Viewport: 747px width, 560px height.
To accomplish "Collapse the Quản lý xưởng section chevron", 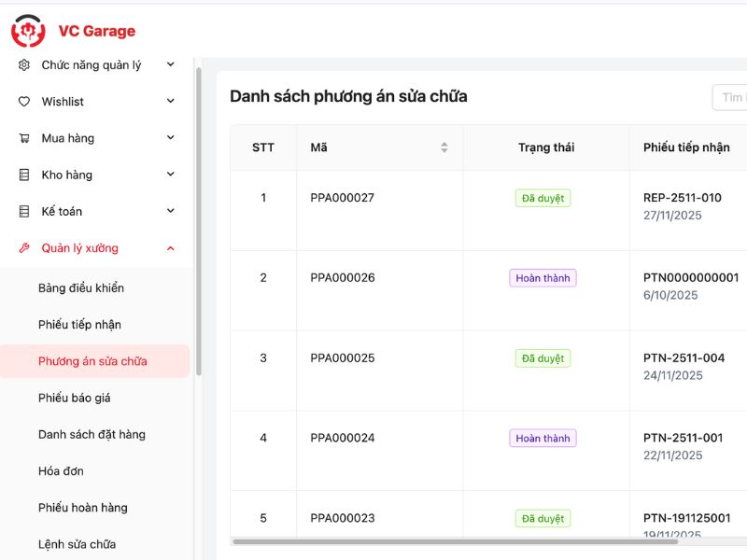I will click(170, 248).
